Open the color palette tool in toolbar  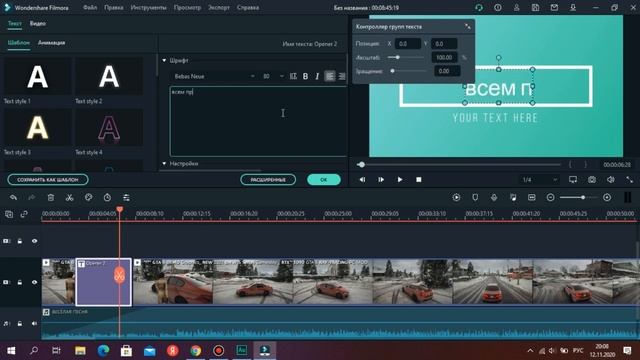tap(88, 198)
